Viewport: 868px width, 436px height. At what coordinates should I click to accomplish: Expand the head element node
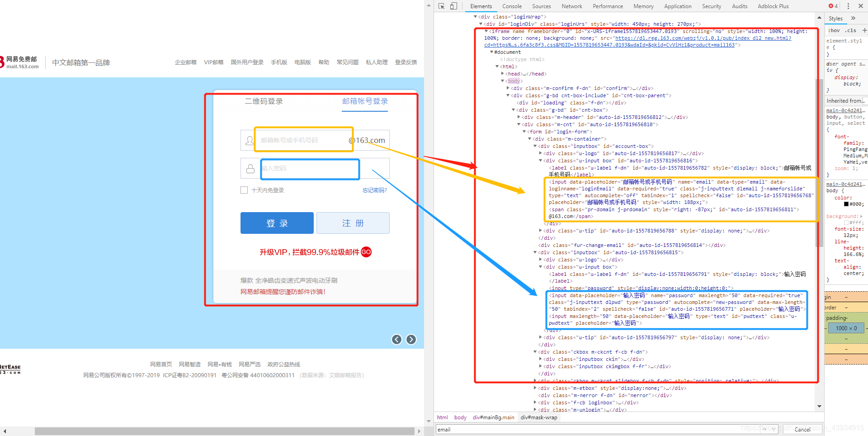tap(502, 74)
